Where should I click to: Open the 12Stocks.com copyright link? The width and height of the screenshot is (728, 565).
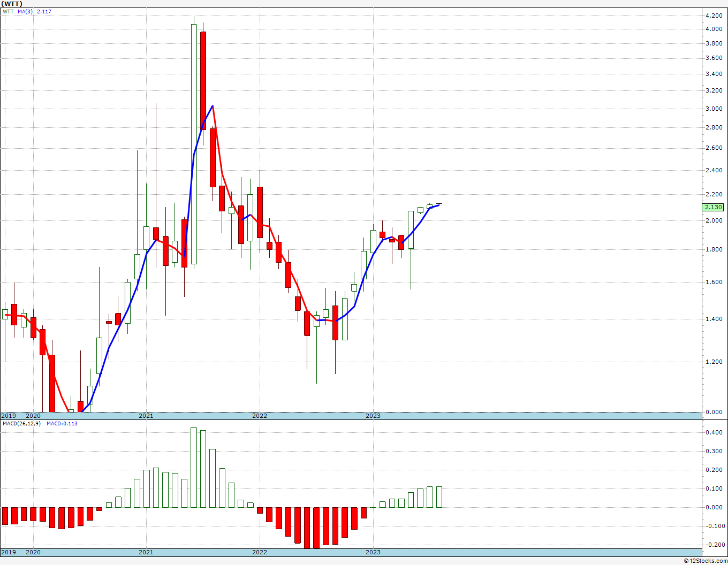[706, 561]
